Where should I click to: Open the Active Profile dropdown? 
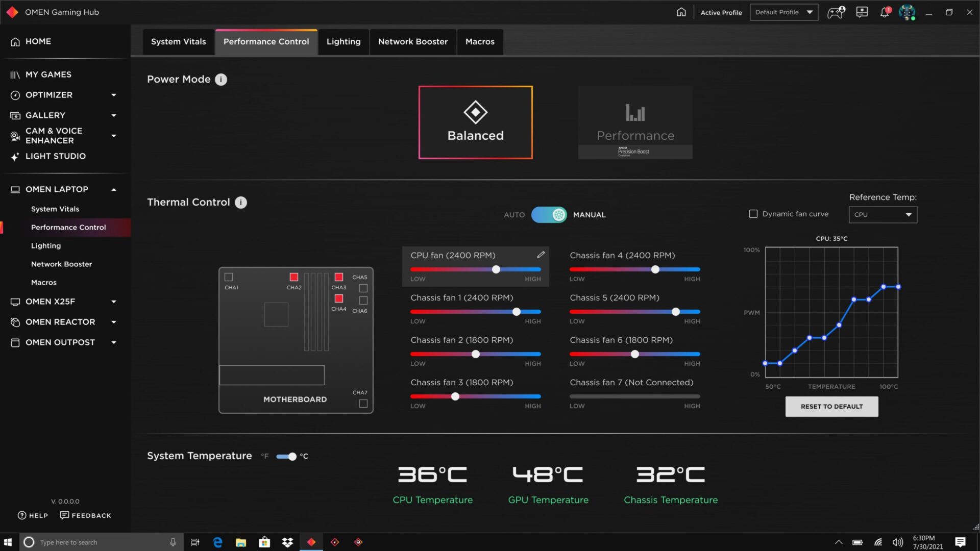click(784, 12)
